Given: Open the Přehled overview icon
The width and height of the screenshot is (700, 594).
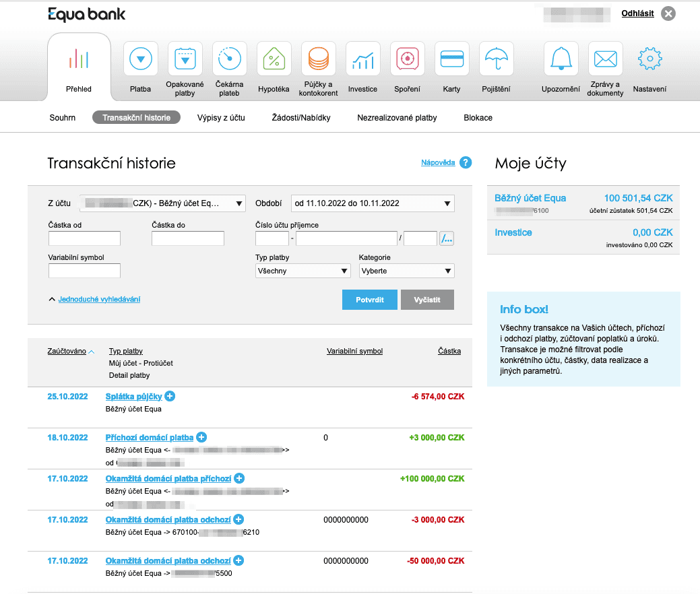Looking at the screenshot, I should click(79, 59).
